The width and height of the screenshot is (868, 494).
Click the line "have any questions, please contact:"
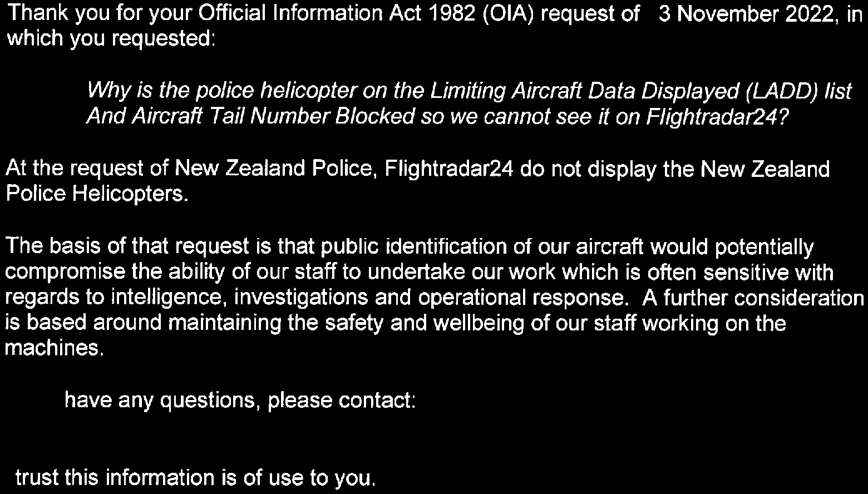[x=240, y=401]
